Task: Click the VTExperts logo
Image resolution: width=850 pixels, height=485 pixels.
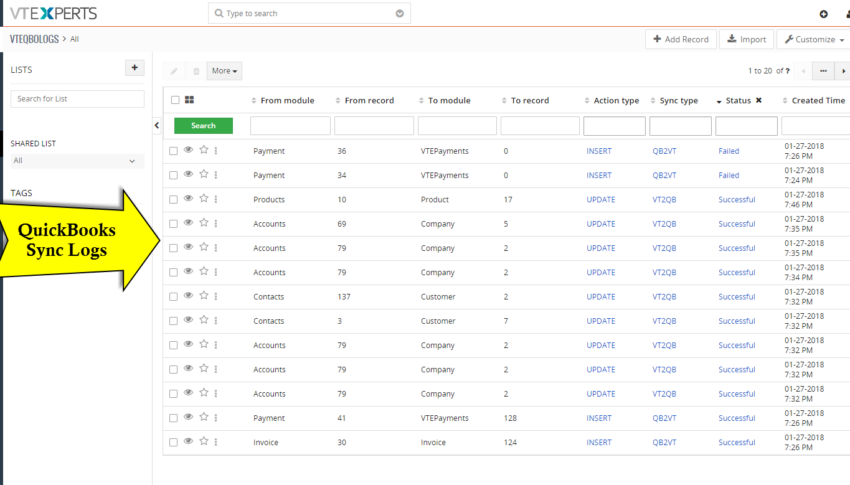Action: pyautogui.click(x=53, y=13)
